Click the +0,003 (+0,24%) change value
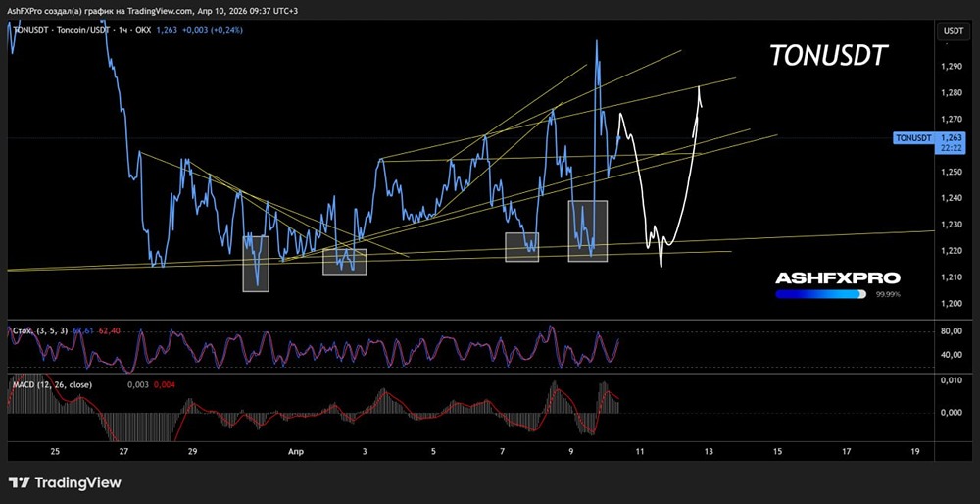The width and height of the screenshot is (980, 504). pos(213,29)
